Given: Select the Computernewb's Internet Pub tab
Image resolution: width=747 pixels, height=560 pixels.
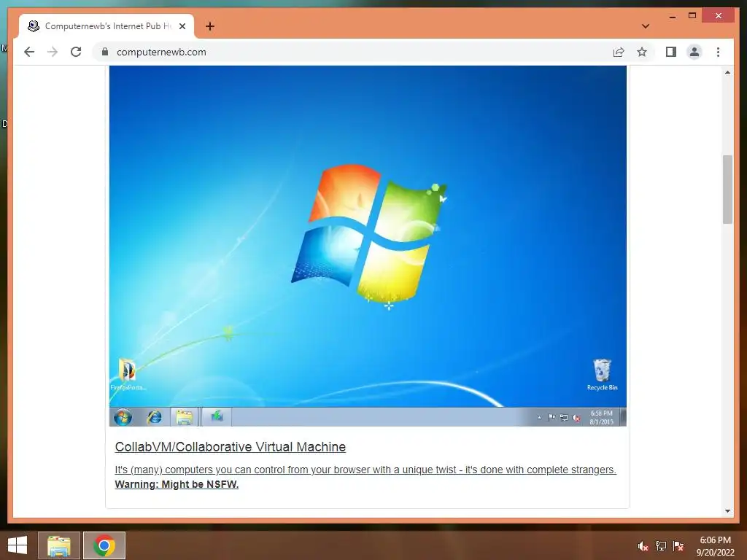Looking at the screenshot, I should (107, 26).
